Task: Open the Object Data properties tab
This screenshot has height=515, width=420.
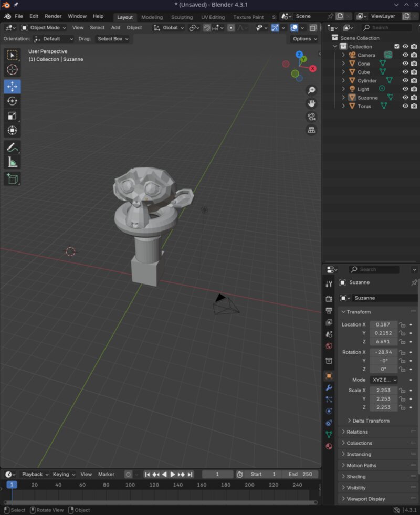Action: (329, 435)
